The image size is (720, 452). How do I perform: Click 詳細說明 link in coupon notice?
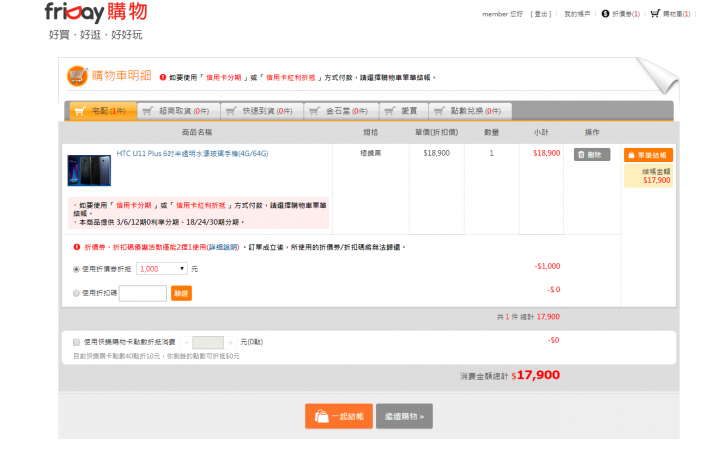click(x=223, y=247)
